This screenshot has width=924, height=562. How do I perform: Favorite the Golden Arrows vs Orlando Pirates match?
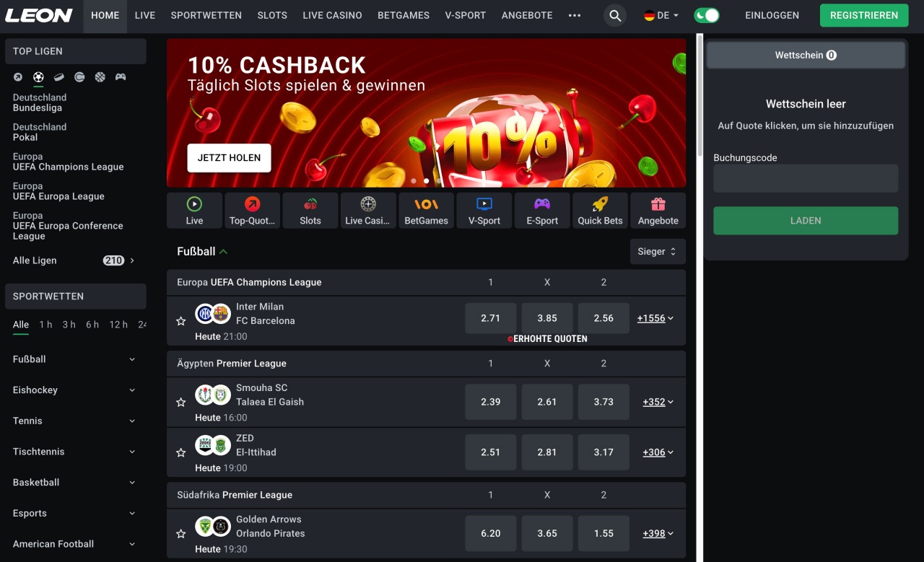pyautogui.click(x=181, y=534)
